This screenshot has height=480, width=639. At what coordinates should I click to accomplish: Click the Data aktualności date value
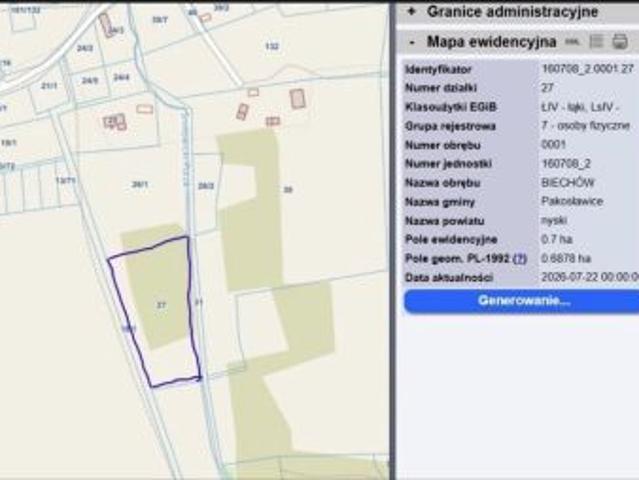(590, 277)
